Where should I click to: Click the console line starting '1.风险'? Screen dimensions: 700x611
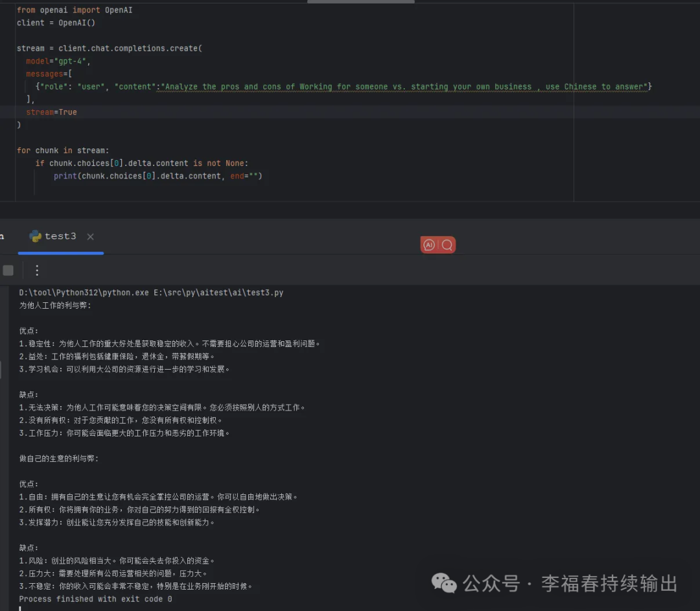(x=117, y=561)
